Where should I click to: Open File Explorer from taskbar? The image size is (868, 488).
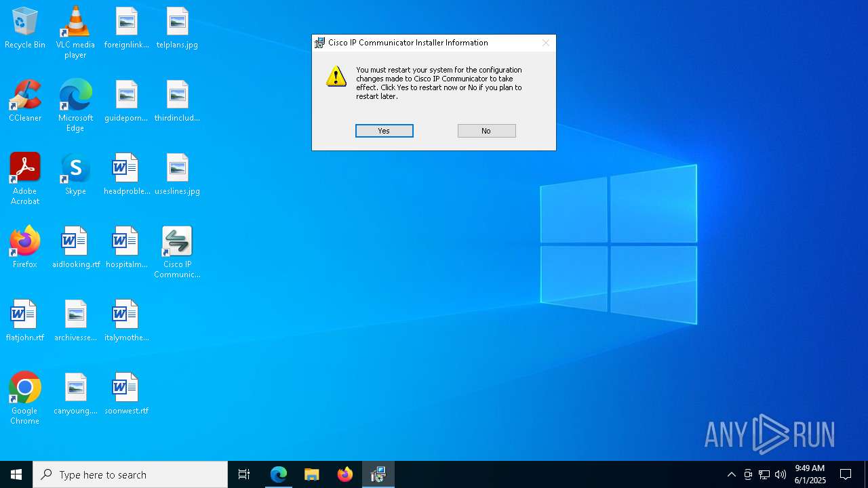pos(312,474)
